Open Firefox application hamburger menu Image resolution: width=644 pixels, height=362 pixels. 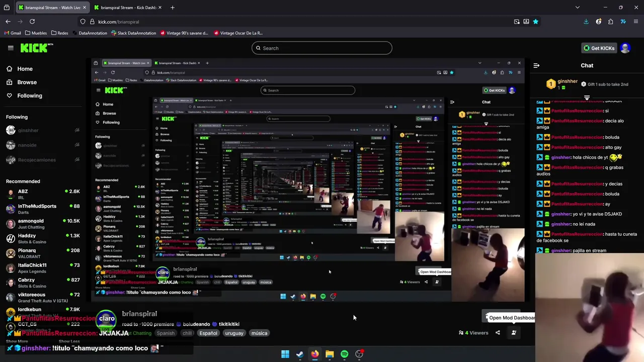636,22
